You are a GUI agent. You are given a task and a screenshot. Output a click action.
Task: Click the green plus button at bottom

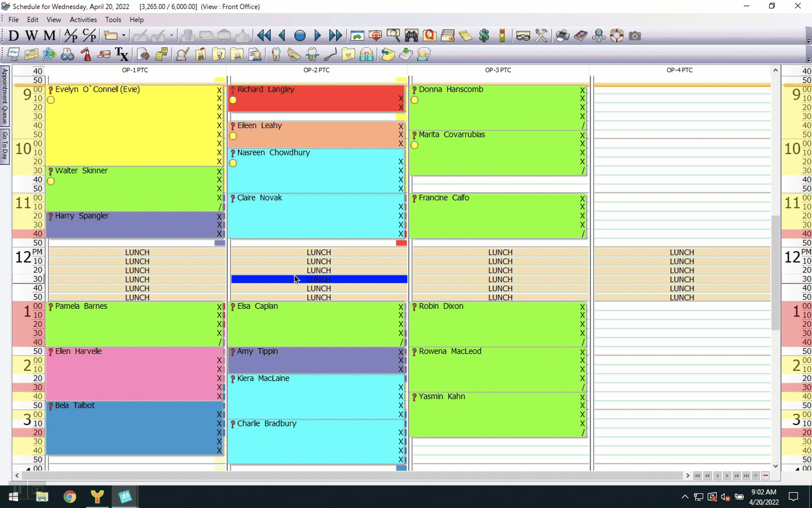756,476
